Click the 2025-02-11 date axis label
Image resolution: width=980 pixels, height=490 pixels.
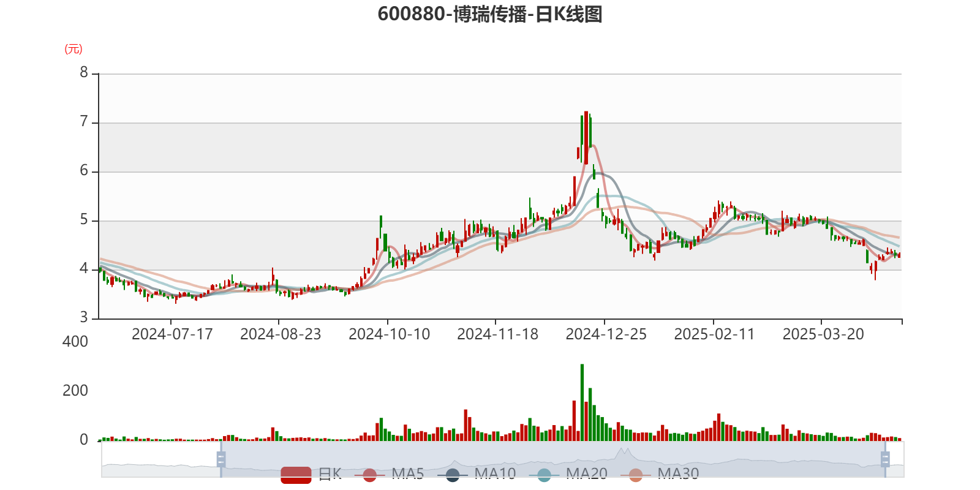[714, 334]
